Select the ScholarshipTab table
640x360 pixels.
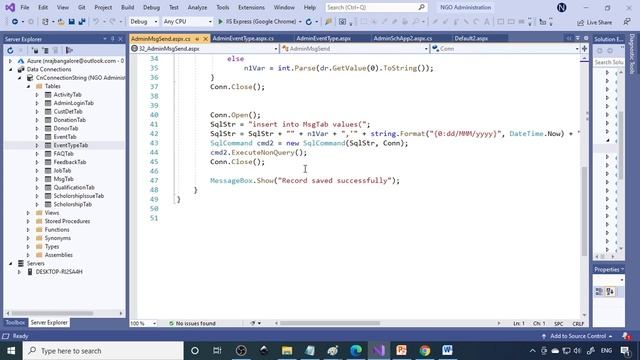tap(73, 204)
